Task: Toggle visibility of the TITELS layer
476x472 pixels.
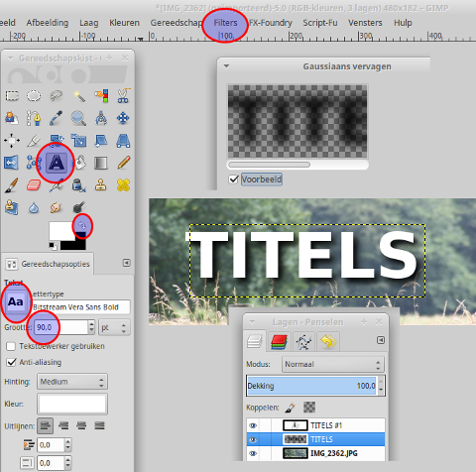Action: click(x=253, y=439)
